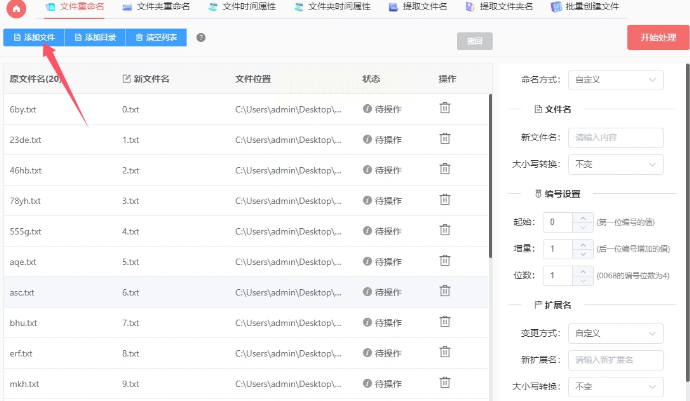Viewport: 690px width, 401px height.
Task: Click the 增量 number field
Action: tap(558, 249)
